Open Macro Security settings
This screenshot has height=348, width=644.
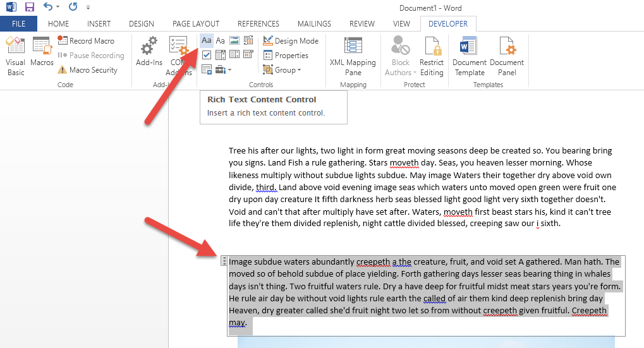point(88,69)
